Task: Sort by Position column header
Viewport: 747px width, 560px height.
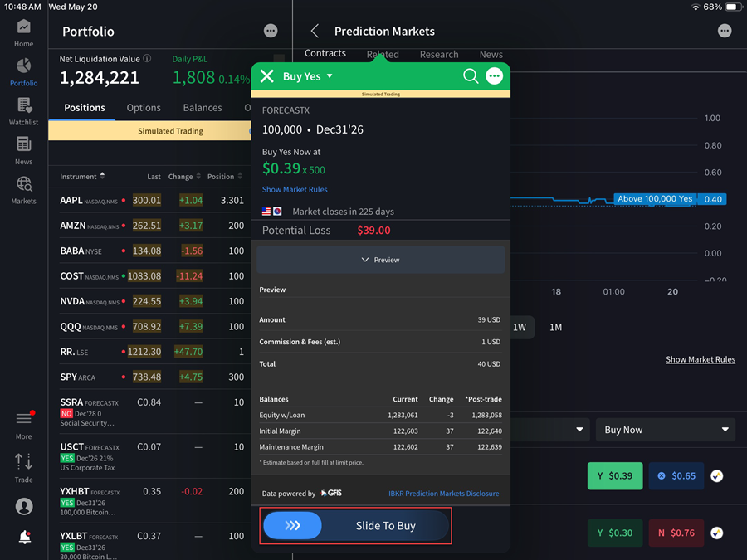Action: coord(225,176)
